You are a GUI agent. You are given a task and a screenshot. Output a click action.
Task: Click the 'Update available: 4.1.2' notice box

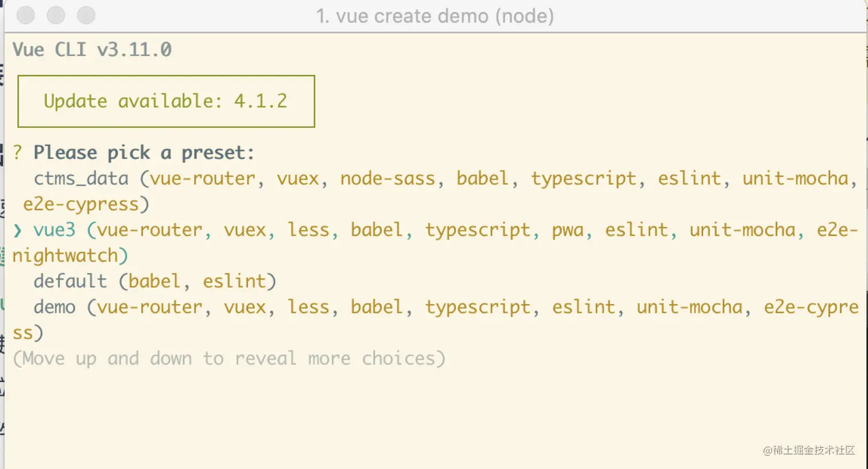[x=166, y=101]
